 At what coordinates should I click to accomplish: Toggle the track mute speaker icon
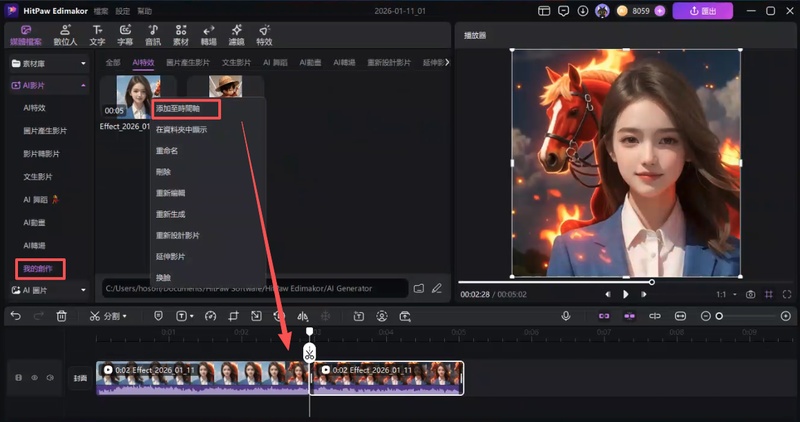point(48,378)
